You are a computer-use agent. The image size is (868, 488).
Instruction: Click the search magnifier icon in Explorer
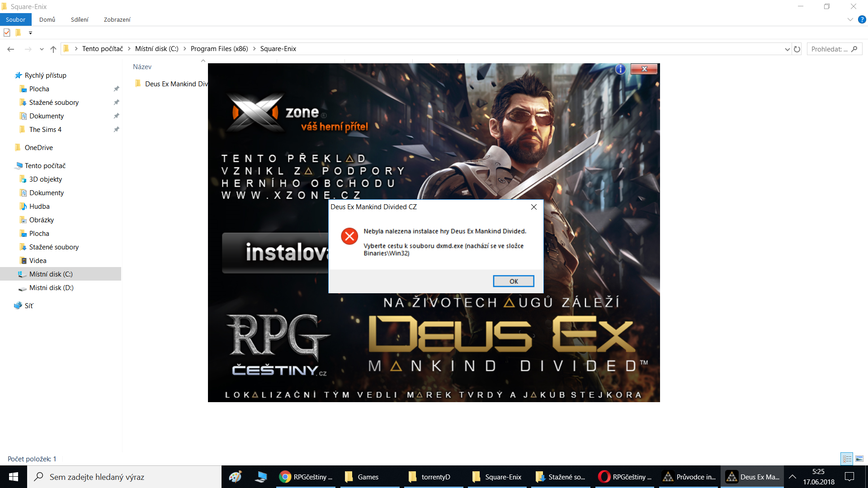click(854, 49)
